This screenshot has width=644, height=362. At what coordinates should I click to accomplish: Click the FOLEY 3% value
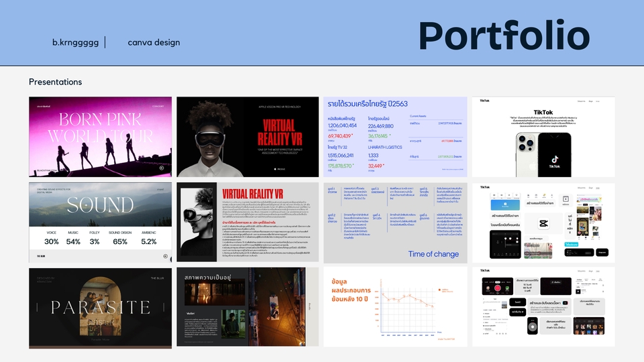(95, 242)
